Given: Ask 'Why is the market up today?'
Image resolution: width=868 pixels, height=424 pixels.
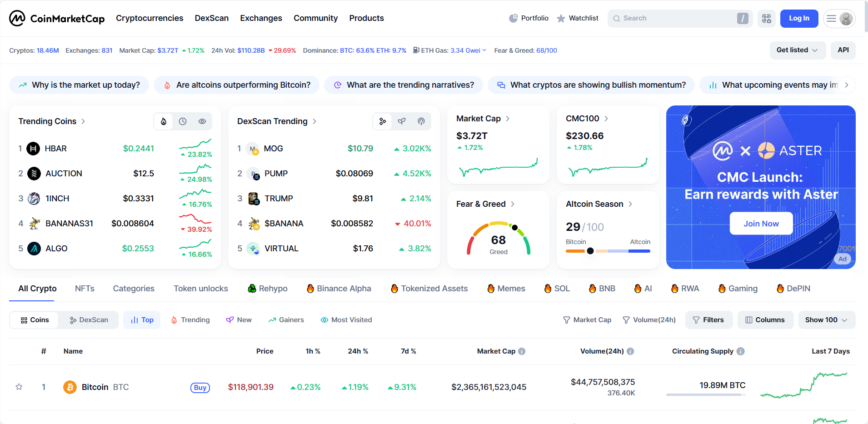Looking at the screenshot, I should point(79,85).
